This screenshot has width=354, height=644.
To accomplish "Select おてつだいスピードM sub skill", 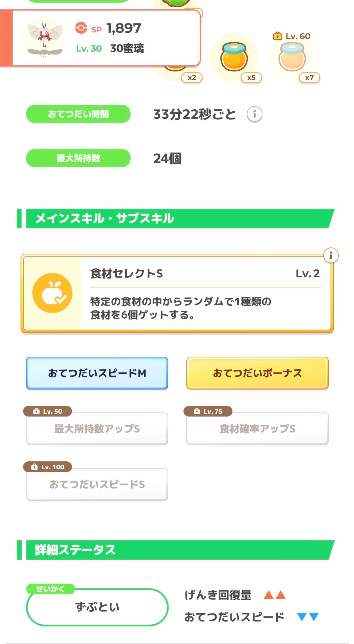I will (x=97, y=373).
